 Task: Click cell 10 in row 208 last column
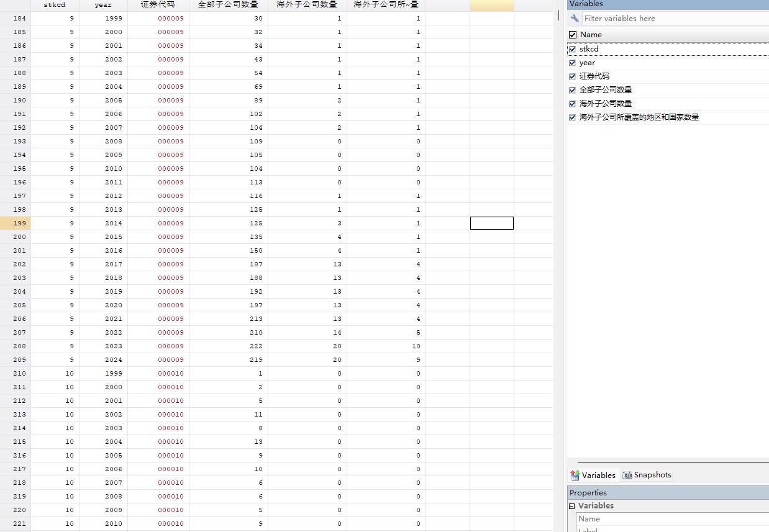pyautogui.click(x=386, y=346)
